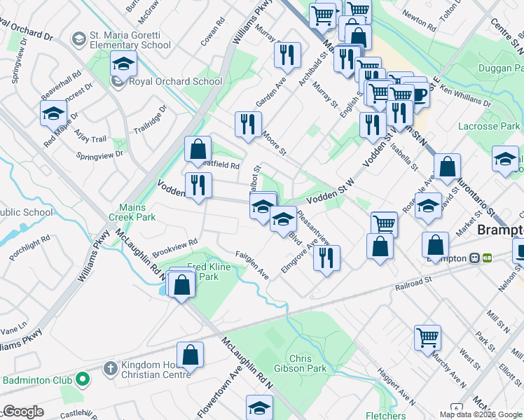Click the Brampton train station icon

click(x=474, y=258)
